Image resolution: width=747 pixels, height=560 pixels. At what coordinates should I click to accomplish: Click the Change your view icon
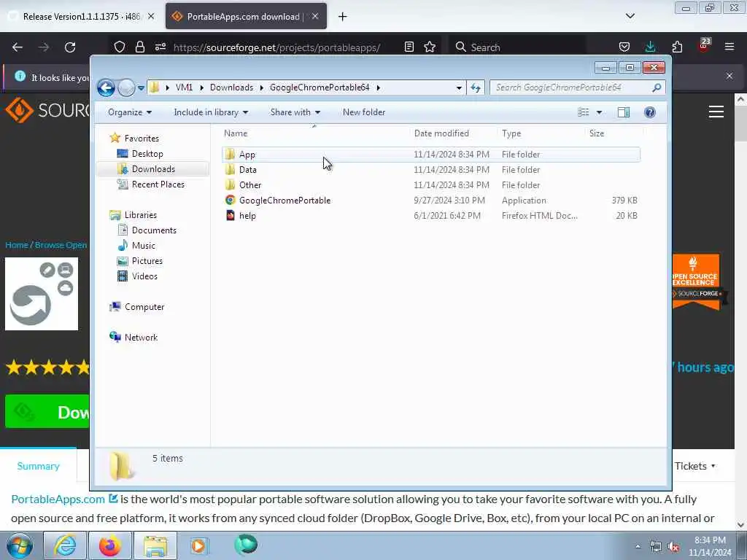pyautogui.click(x=583, y=112)
